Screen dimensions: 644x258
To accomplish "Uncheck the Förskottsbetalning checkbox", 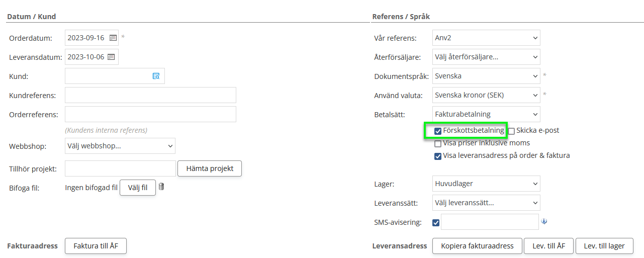I will (x=438, y=131).
